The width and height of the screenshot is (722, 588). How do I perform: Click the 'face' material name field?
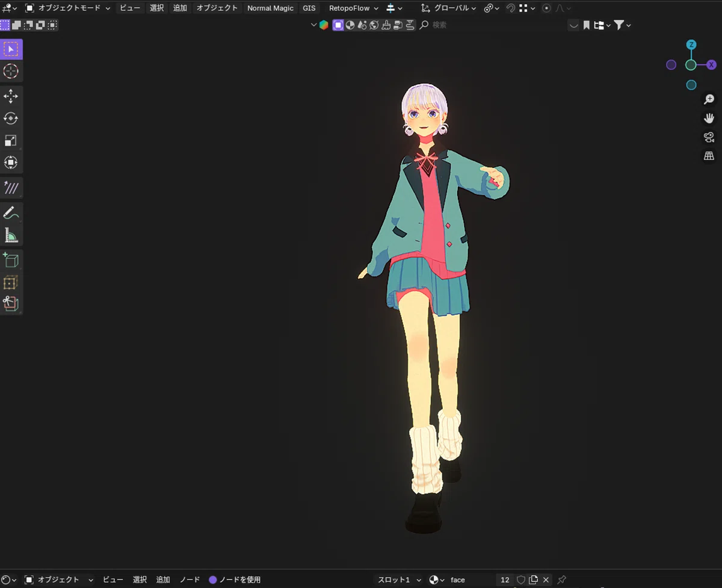point(471,580)
